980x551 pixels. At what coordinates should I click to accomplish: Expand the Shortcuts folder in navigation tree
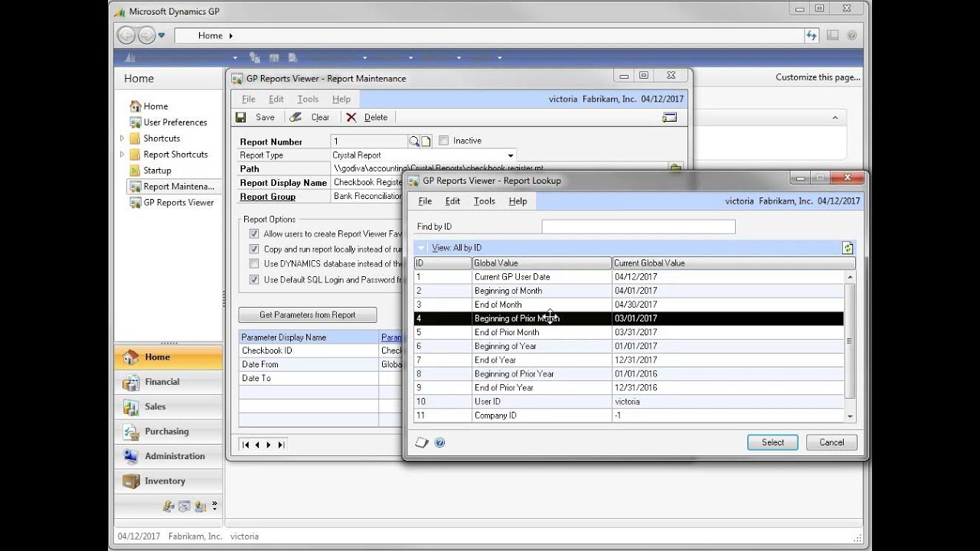122,139
